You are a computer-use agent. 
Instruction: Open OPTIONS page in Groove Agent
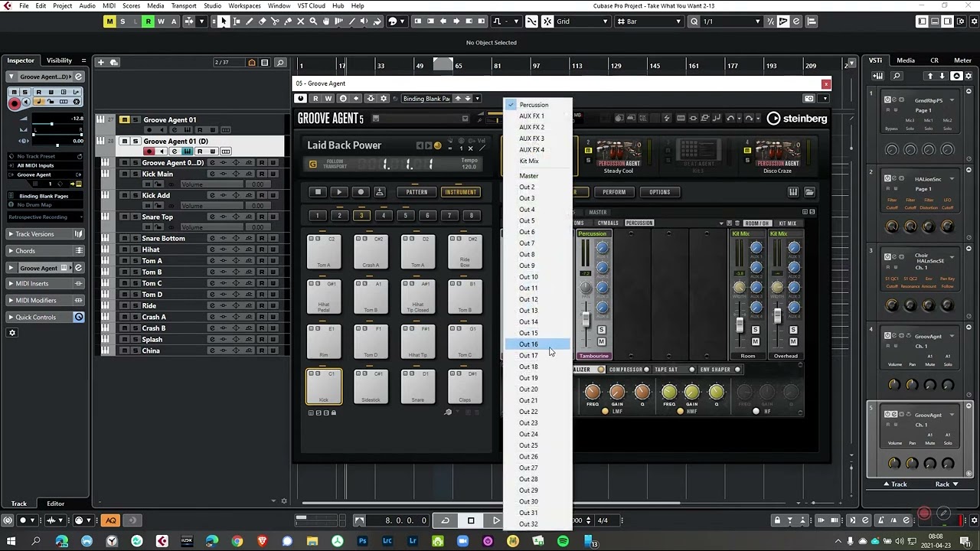coord(659,192)
